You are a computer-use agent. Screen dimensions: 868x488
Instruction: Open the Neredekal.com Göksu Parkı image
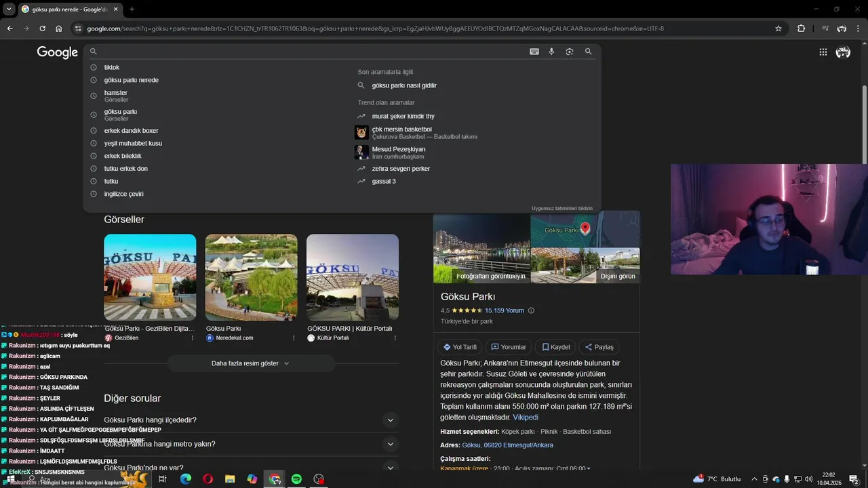click(x=252, y=277)
